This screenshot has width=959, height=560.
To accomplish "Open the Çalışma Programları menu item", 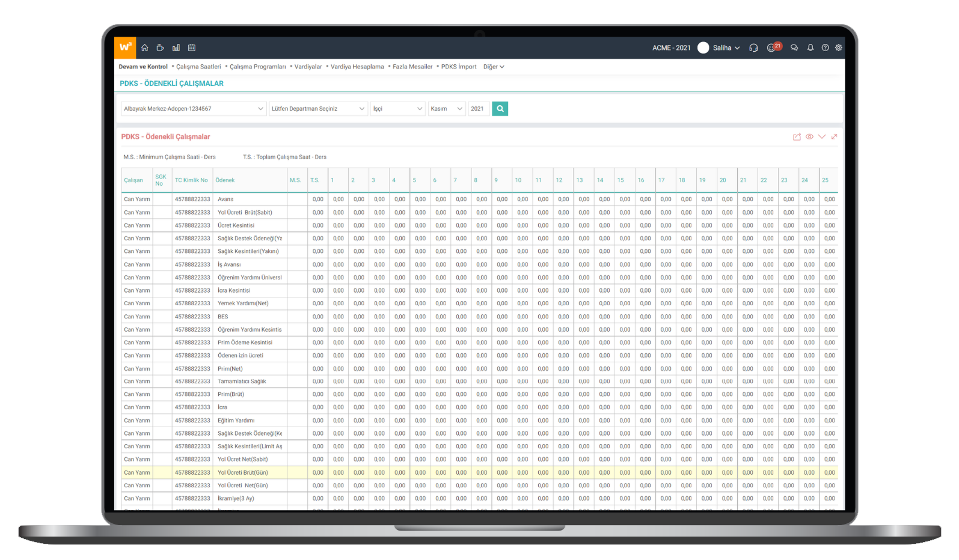I will coord(257,67).
